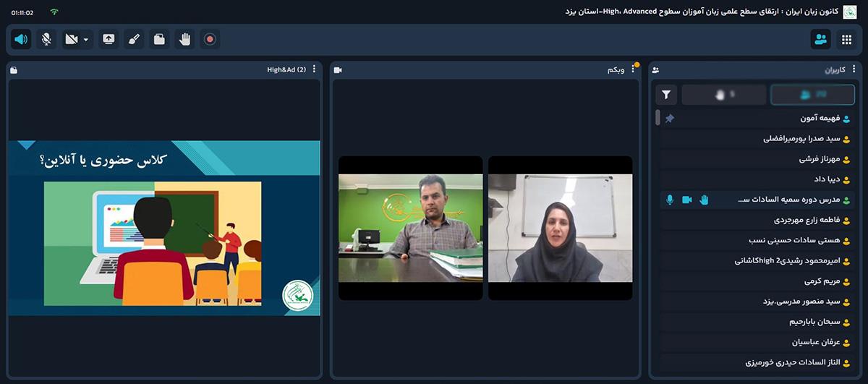
Task: Click the woman's webcam video
Action: [x=560, y=228]
